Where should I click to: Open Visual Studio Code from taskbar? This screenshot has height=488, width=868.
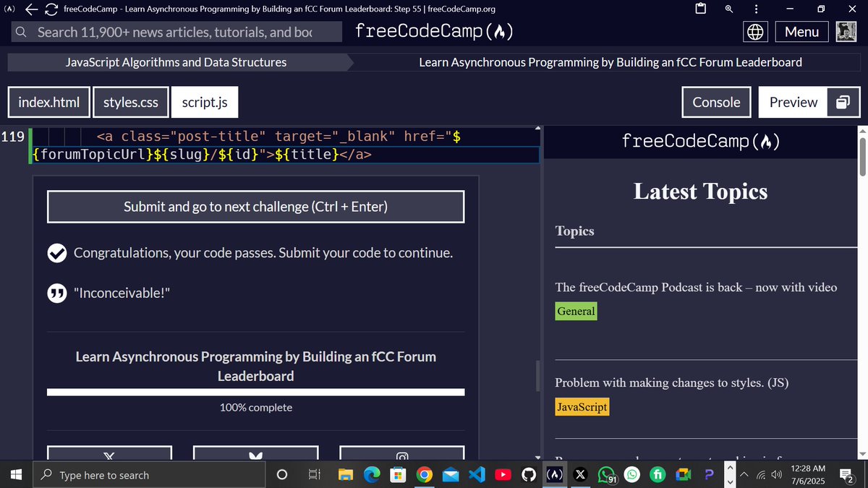(476, 475)
